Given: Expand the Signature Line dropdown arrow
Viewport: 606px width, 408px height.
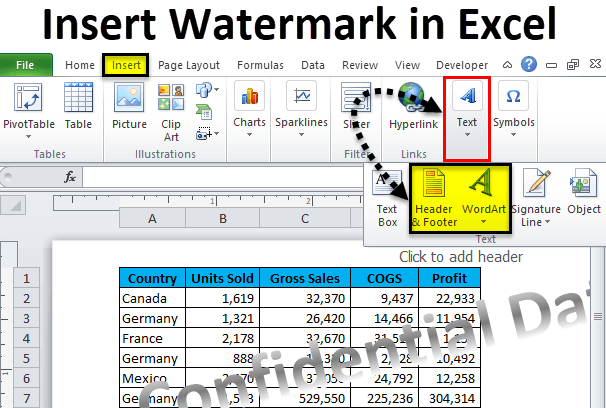Looking at the screenshot, I should pyautogui.click(x=547, y=222).
